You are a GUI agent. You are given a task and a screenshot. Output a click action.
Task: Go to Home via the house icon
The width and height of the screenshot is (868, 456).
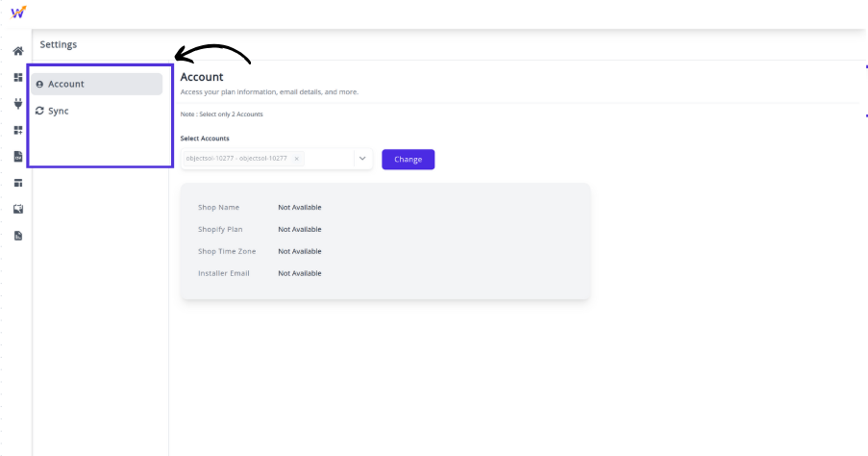click(17, 51)
